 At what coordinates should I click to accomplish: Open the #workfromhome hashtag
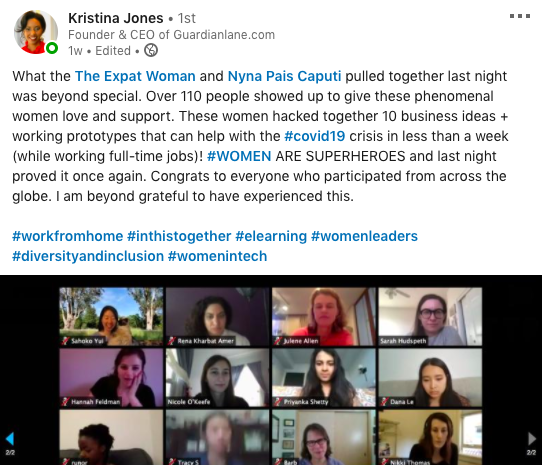67,236
